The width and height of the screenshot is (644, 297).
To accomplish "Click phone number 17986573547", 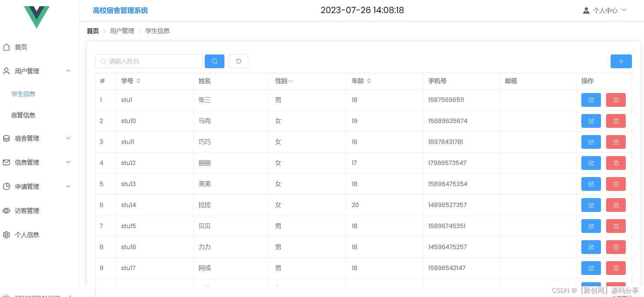I will point(447,163).
